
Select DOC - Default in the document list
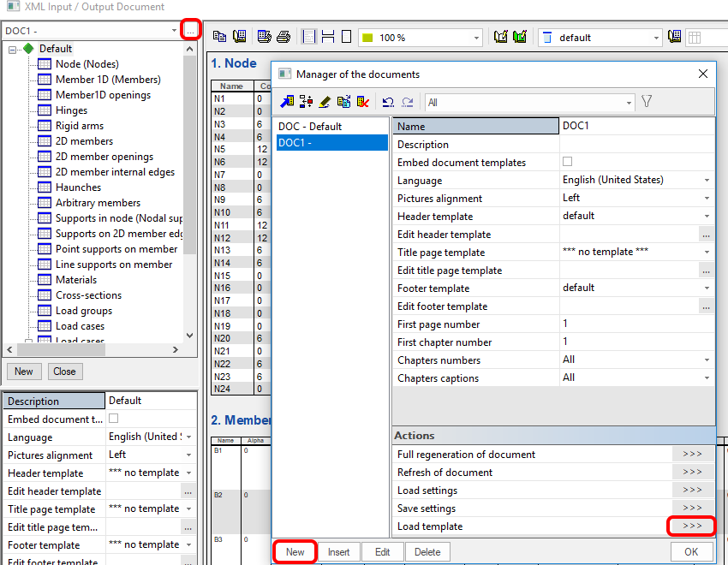[x=310, y=126]
